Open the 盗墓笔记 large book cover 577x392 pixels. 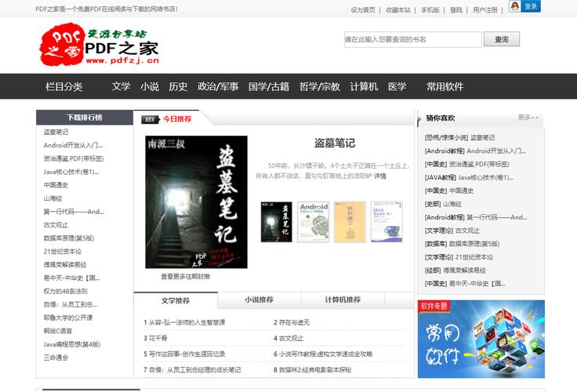pyautogui.click(x=197, y=202)
